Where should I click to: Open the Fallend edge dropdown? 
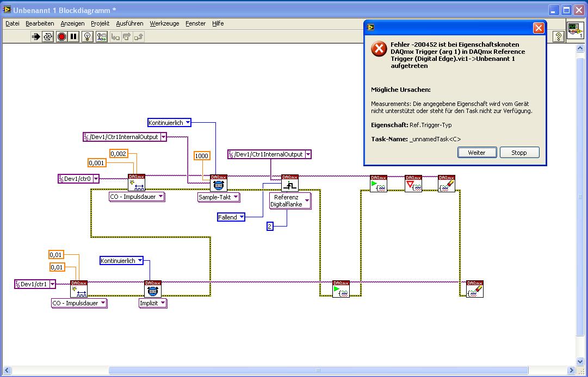coord(242,217)
